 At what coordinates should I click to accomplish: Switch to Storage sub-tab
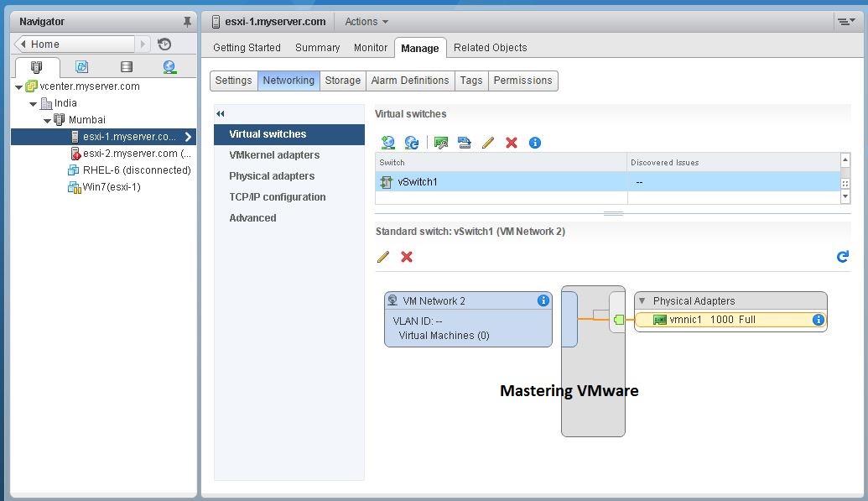[x=343, y=81]
